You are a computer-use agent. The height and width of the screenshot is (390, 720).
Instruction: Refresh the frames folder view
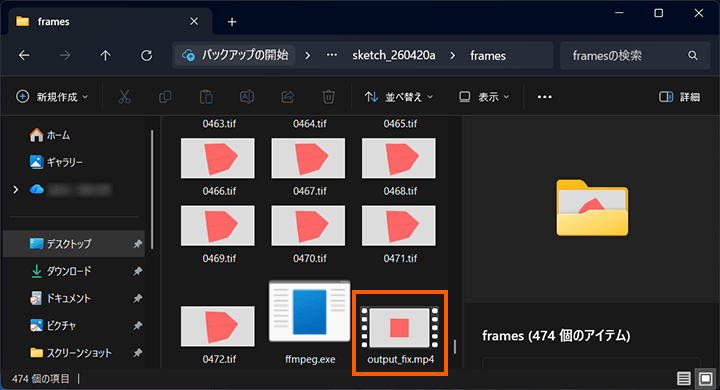(x=146, y=56)
